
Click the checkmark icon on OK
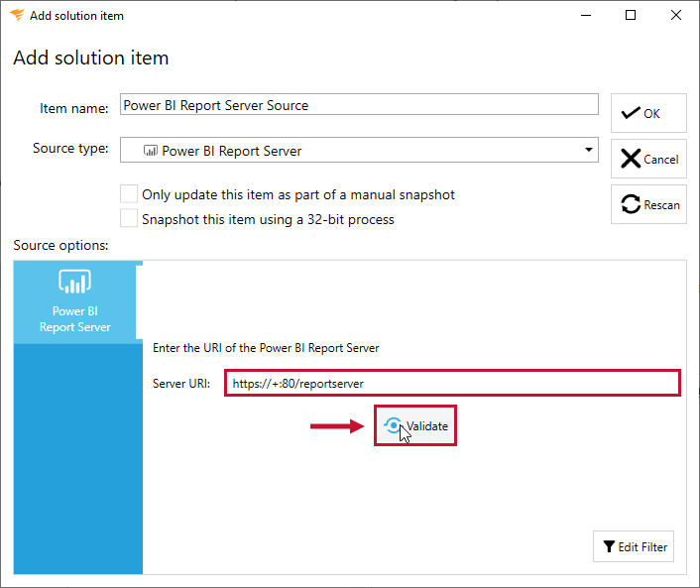tap(631, 113)
